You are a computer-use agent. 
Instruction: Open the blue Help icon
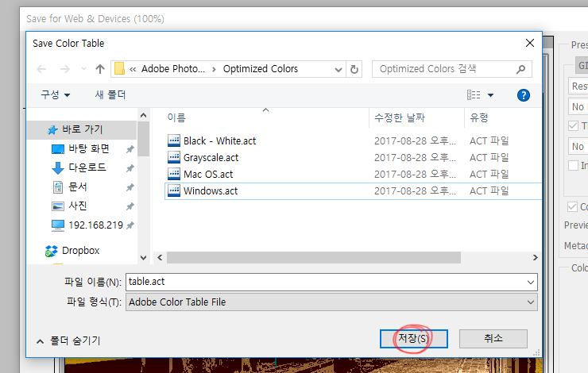(524, 95)
